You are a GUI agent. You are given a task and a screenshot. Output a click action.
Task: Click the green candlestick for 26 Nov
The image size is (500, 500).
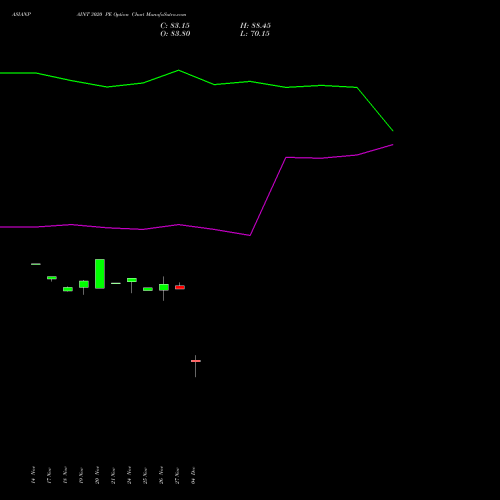click(164, 287)
